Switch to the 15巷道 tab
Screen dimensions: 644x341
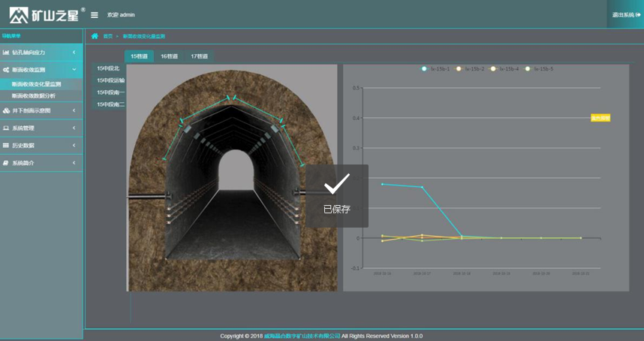point(139,56)
